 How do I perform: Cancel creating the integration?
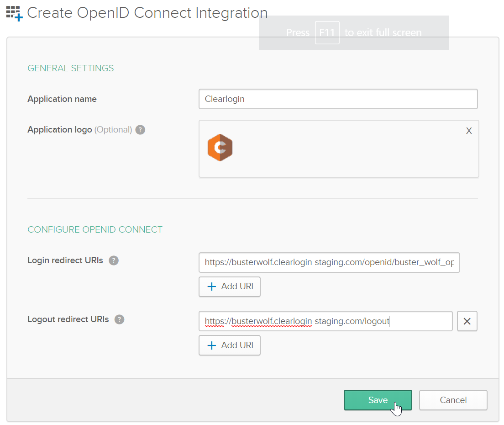pyautogui.click(x=453, y=400)
